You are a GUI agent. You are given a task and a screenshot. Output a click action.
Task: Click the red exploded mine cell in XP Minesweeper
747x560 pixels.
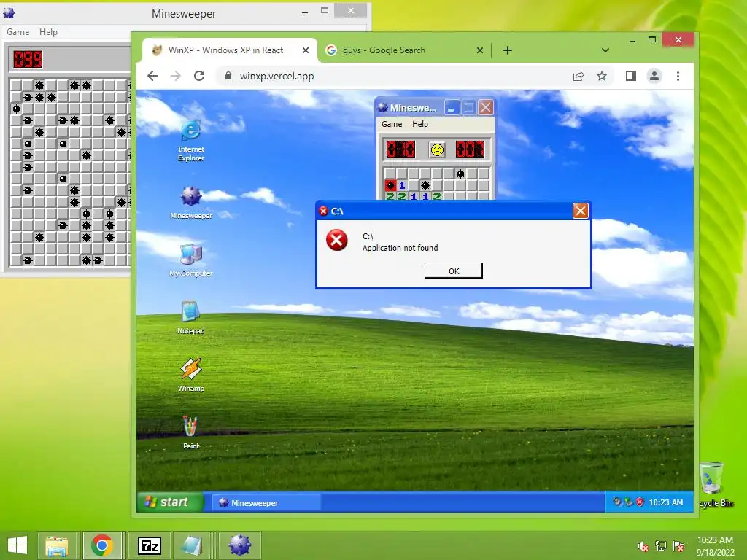[x=391, y=185]
